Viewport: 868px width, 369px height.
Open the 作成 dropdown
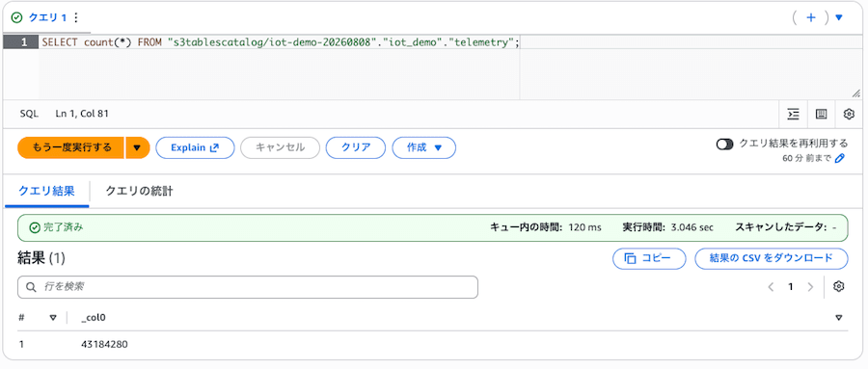click(x=424, y=147)
